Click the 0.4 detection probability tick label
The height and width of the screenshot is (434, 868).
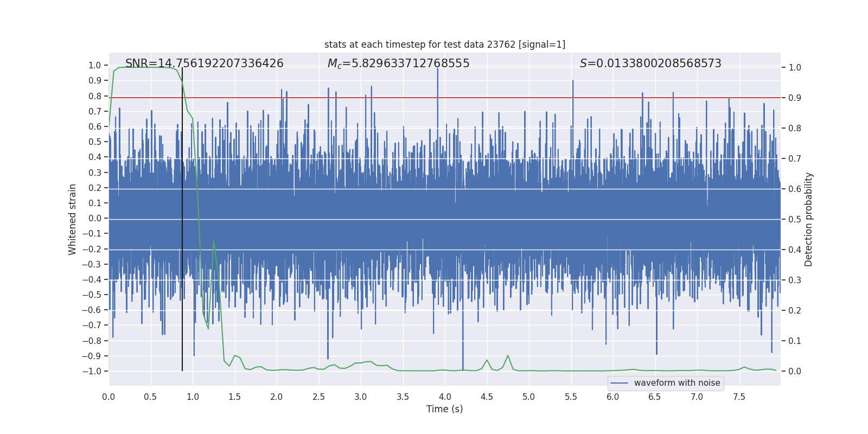click(795, 250)
